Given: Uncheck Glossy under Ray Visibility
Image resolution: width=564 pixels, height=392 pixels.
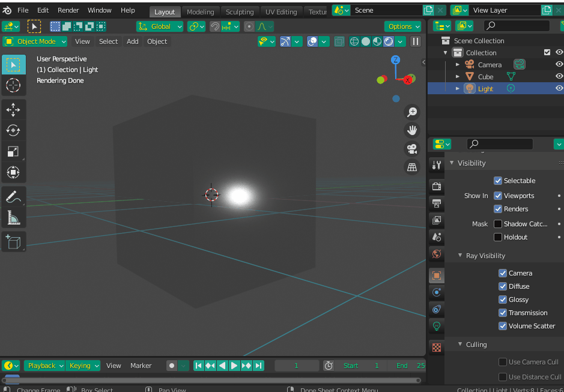Looking at the screenshot, I should coord(503,300).
